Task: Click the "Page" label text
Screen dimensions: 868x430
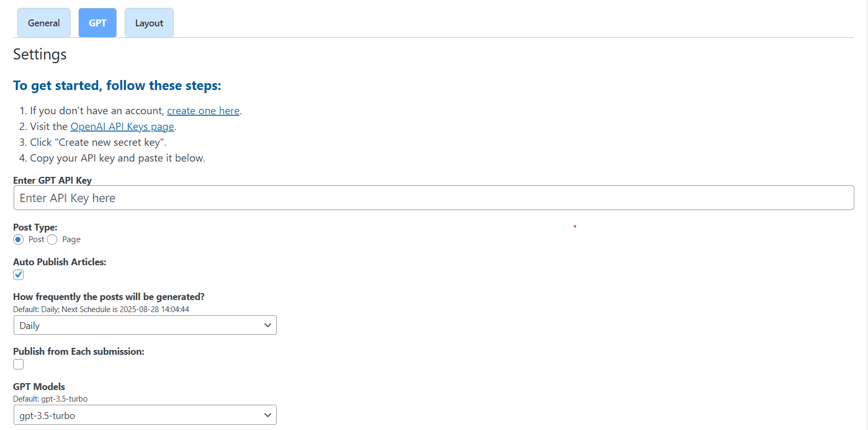Action: [x=71, y=239]
